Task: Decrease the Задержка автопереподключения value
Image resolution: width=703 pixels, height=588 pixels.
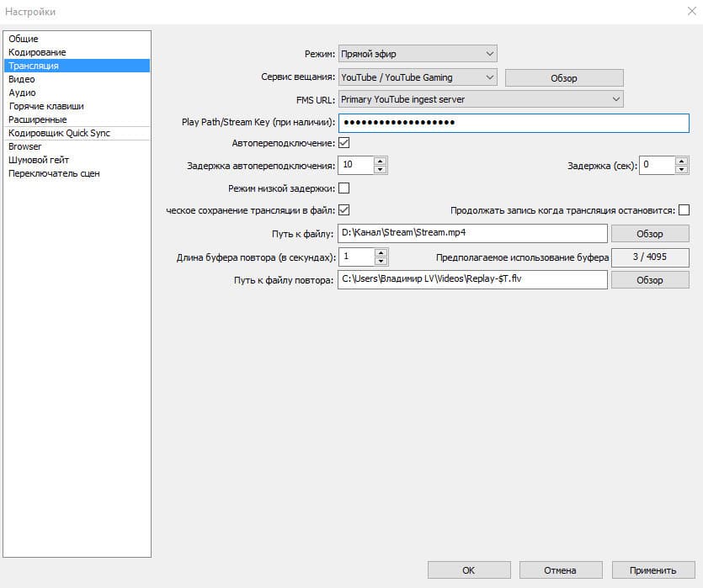Action: point(380,169)
